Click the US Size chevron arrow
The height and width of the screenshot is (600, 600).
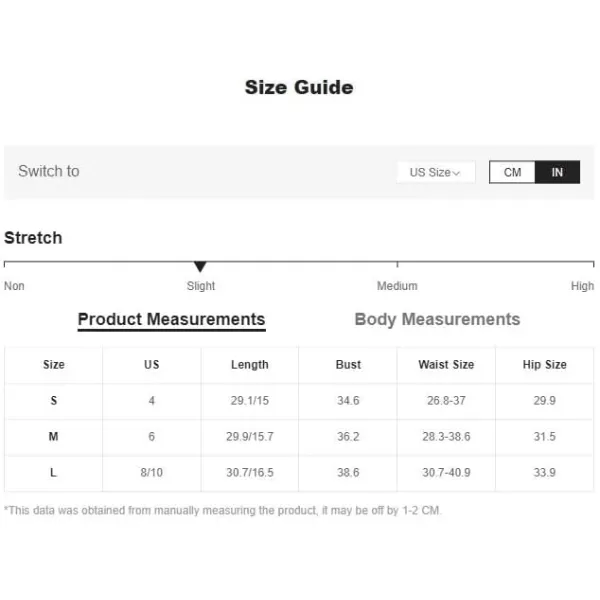pos(456,173)
